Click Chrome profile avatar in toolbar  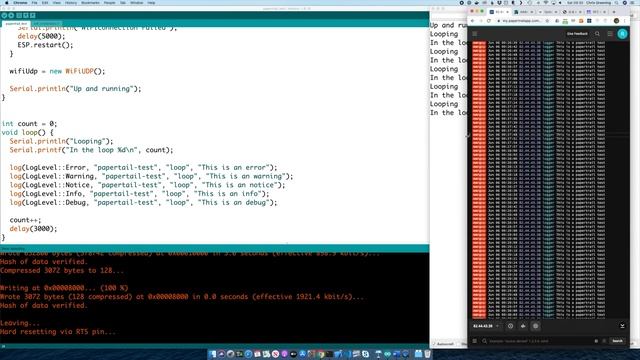pos(616,20)
